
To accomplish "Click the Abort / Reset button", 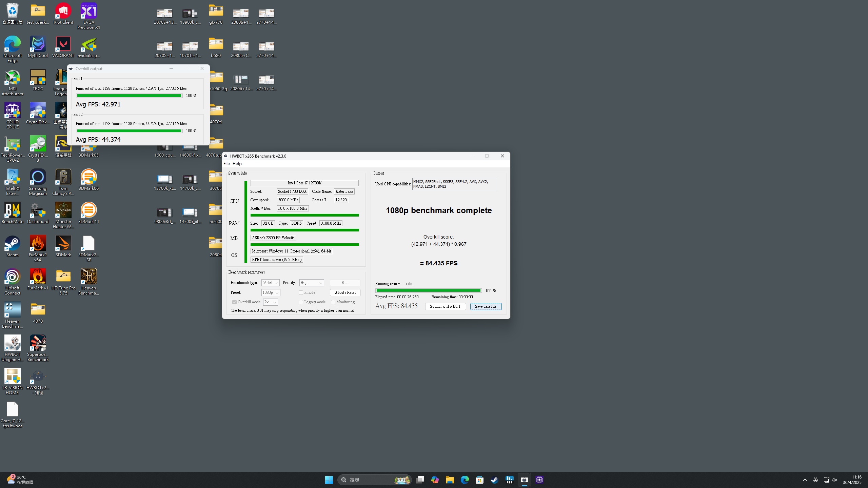I will [345, 292].
